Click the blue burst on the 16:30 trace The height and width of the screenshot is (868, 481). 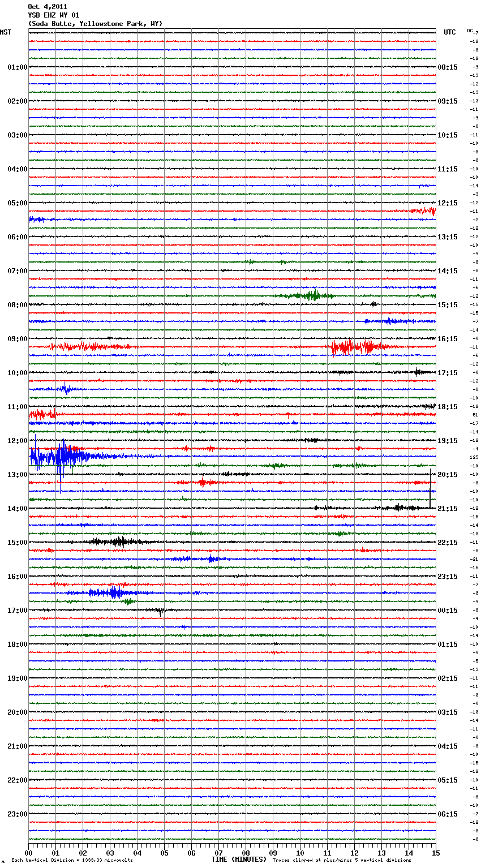tap(109, 592)
